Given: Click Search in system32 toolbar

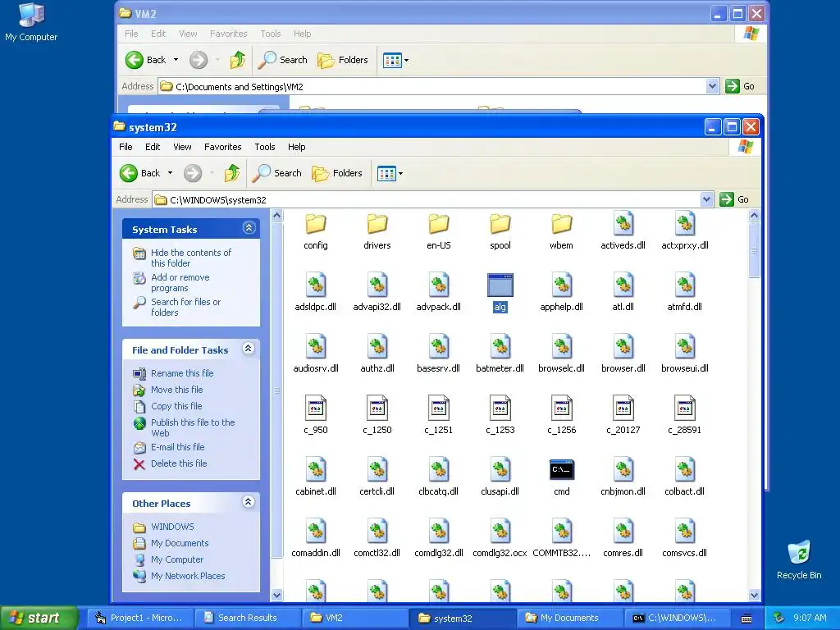Looking at the screenshot, I should [x=277, y=173].
